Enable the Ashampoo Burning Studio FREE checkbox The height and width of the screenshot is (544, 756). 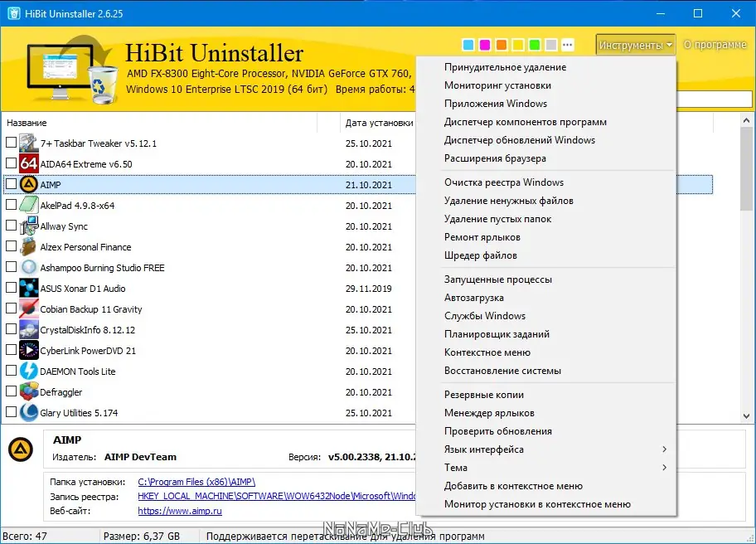click(x=11, y=267)
